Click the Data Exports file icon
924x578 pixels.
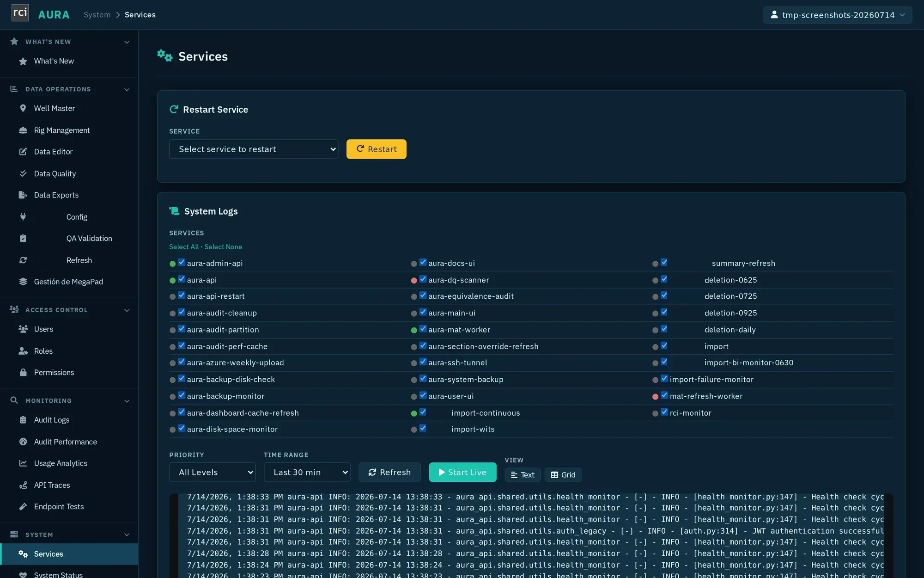(x=23, y=195)
